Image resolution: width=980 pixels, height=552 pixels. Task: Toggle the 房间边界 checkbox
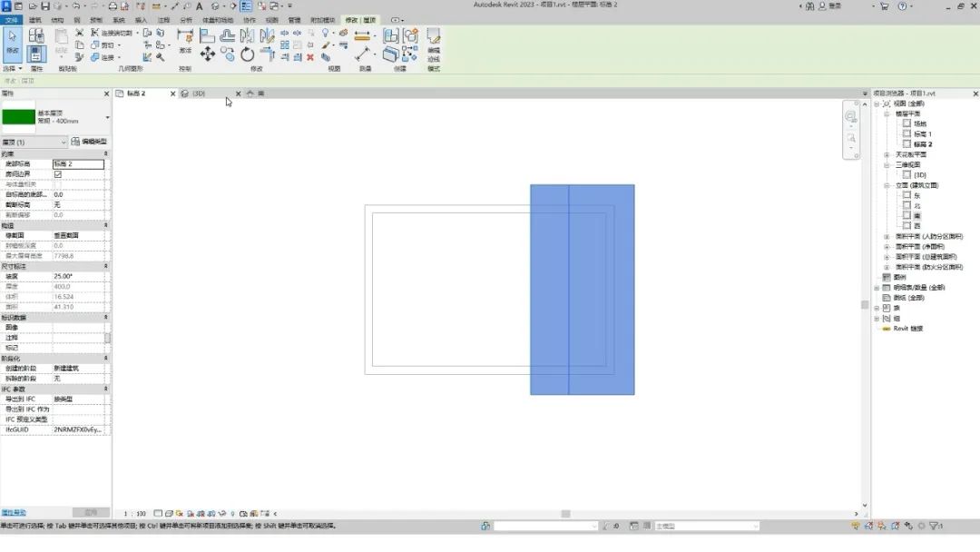(x=58, y=174)
